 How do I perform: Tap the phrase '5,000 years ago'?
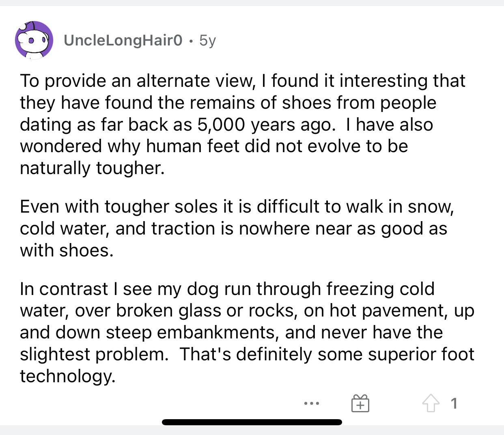(267, 125)
